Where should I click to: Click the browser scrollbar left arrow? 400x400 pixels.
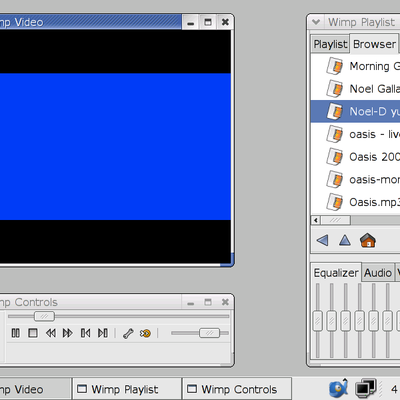(316, 220)
